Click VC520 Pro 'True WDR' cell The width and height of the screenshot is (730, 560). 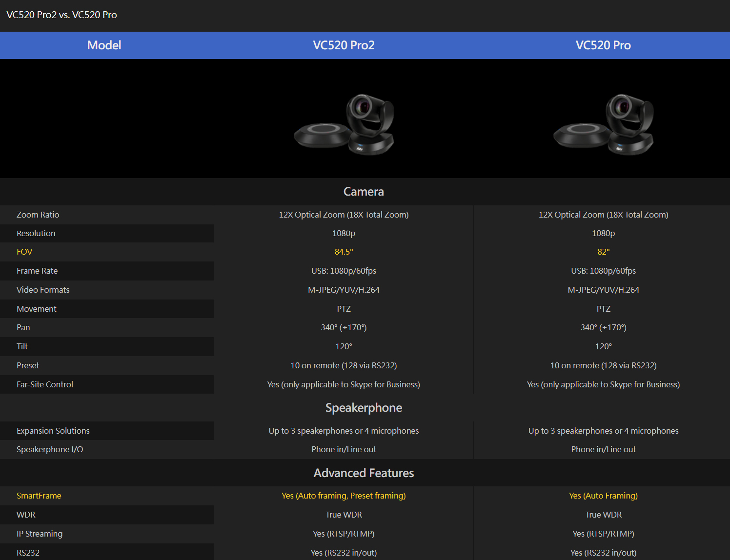click(604, 515)
